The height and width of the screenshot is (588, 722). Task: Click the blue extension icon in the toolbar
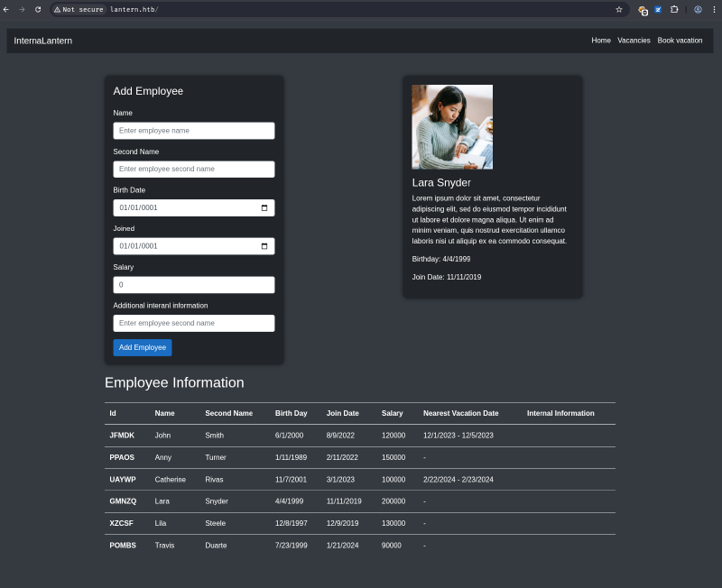tap(657, 10)
